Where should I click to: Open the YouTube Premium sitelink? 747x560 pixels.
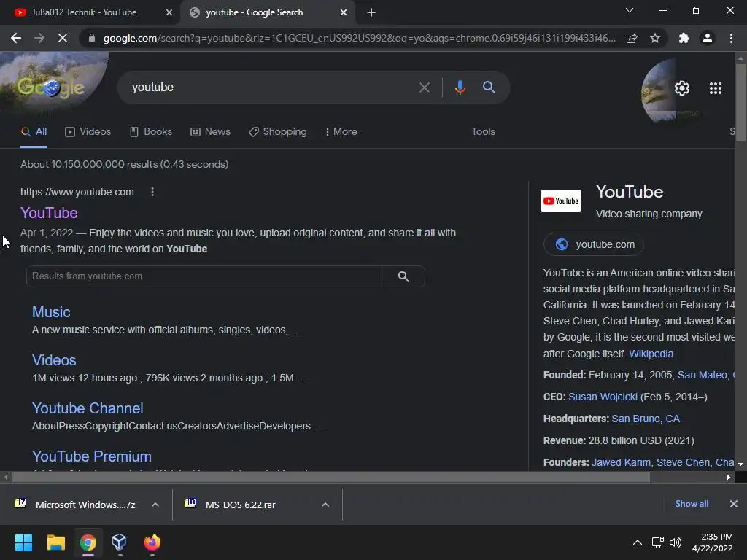pyautogui.click(x=91, y=456)
